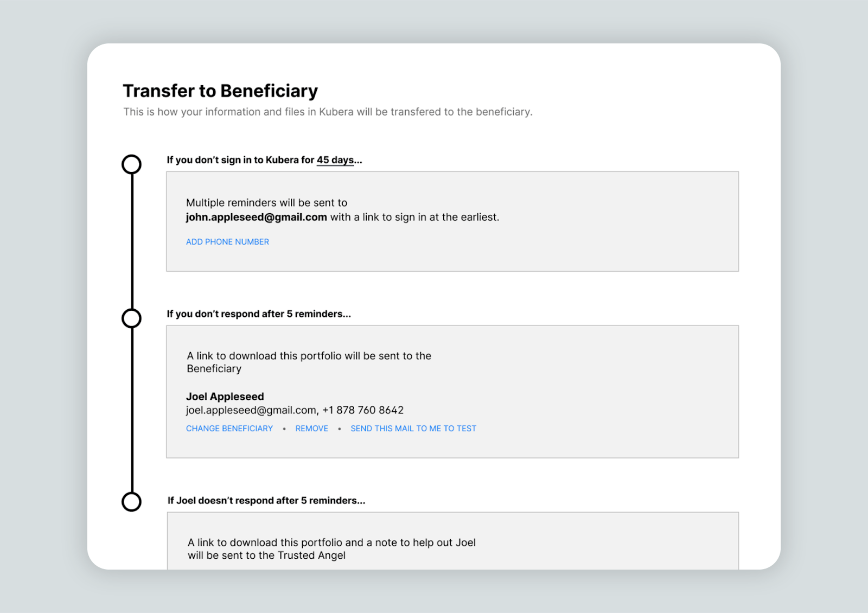Click the timeline line between the first two circles
Image resolution: width=868 pixels, height=613 pixels.
click(132, 241)
